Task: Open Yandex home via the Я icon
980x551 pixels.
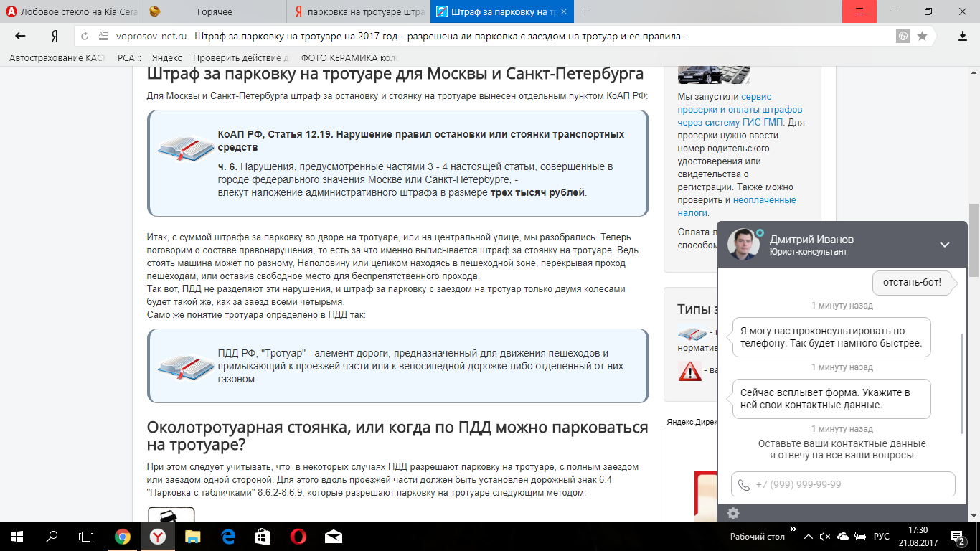Action: click(54, 37)
